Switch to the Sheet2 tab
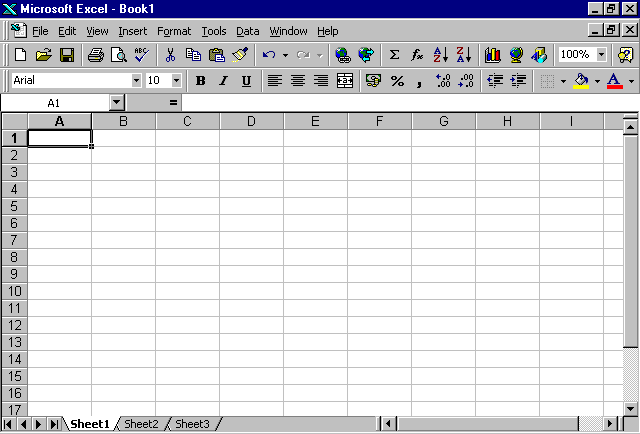The height and width of the screenshot is (434, 640). [141, 424]
